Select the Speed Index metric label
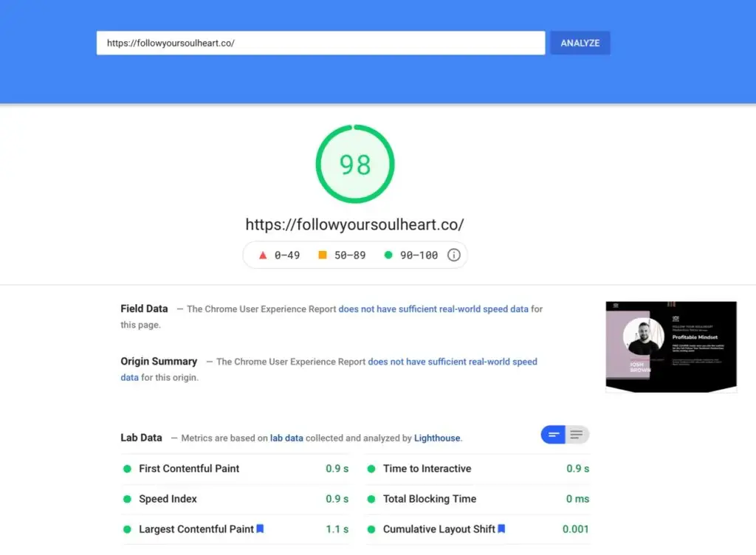This screenshot has width=756, height=555. pos(168,499)
